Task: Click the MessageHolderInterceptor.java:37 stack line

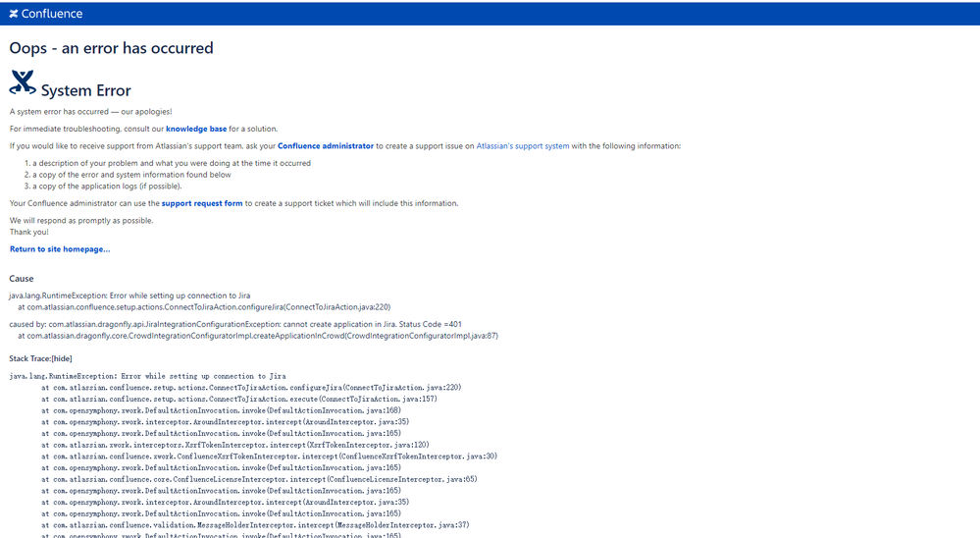Action: pyautogui.click(x=255, y=525)
